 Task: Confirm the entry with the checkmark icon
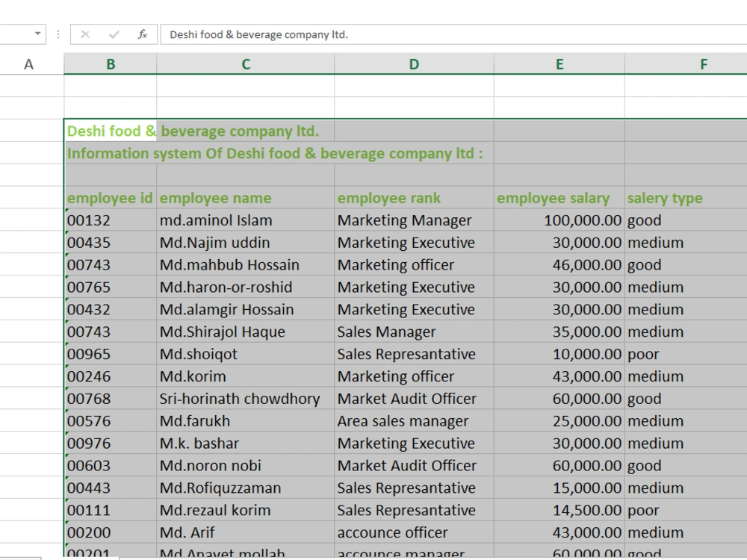coord(114,34)
